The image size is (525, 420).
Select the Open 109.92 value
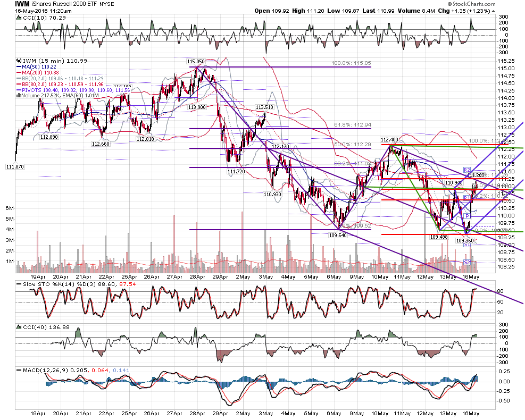(271, 11)
